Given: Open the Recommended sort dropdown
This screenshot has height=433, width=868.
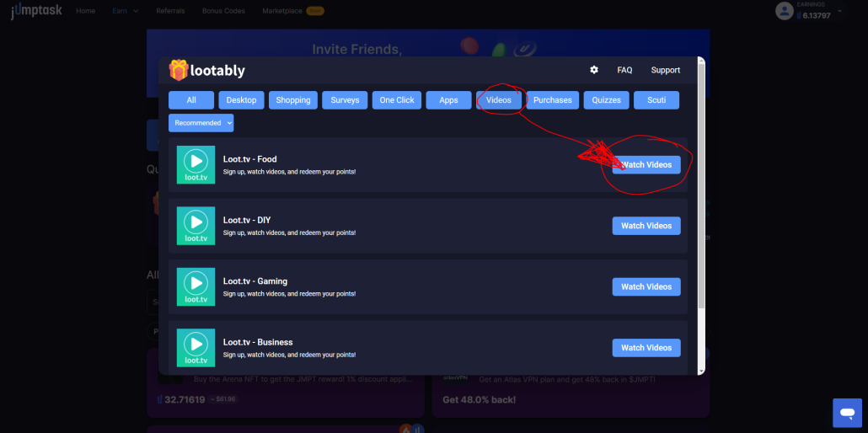Looking at the screenshot, I should click(x=201, y=123).
